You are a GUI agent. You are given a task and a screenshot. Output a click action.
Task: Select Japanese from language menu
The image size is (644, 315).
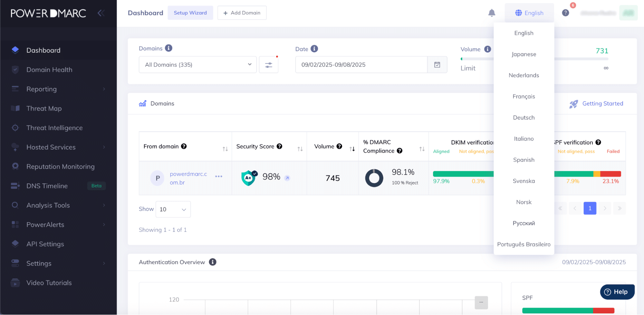[524, 54]
